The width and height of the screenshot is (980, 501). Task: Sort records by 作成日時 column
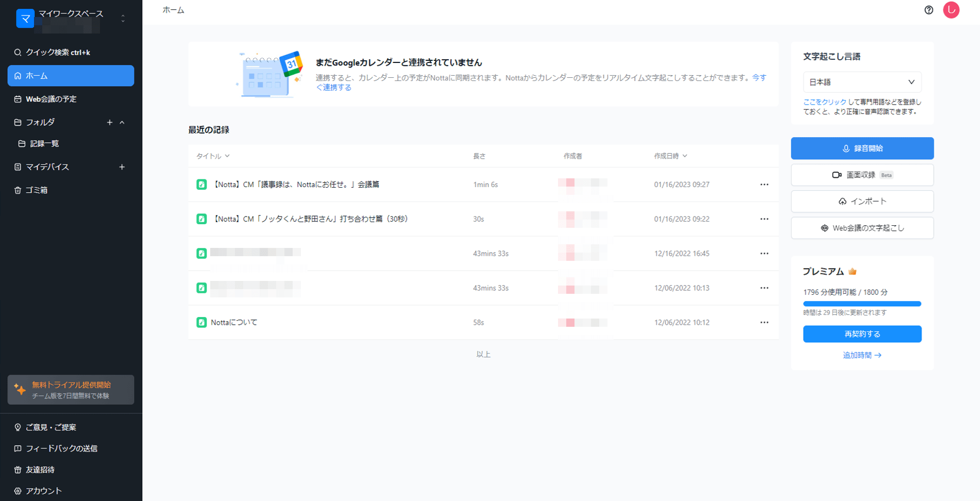pos(670,156)
